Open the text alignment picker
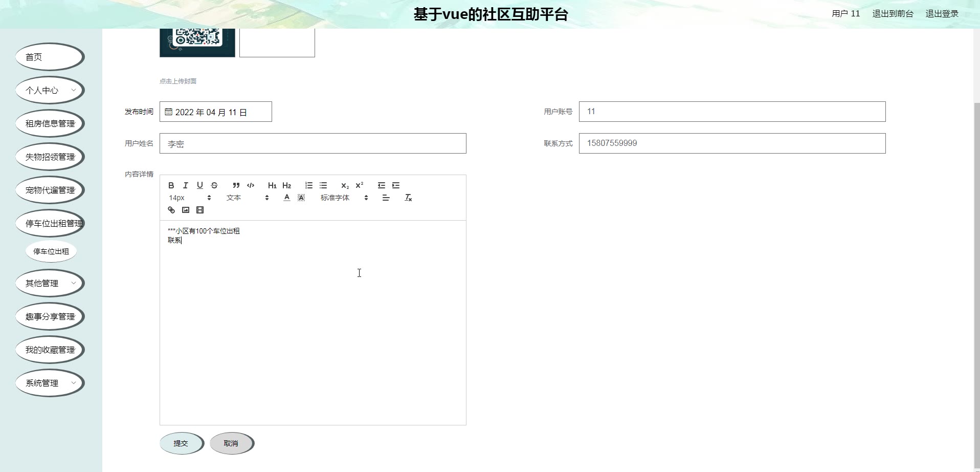 click(x=386, y=198)
